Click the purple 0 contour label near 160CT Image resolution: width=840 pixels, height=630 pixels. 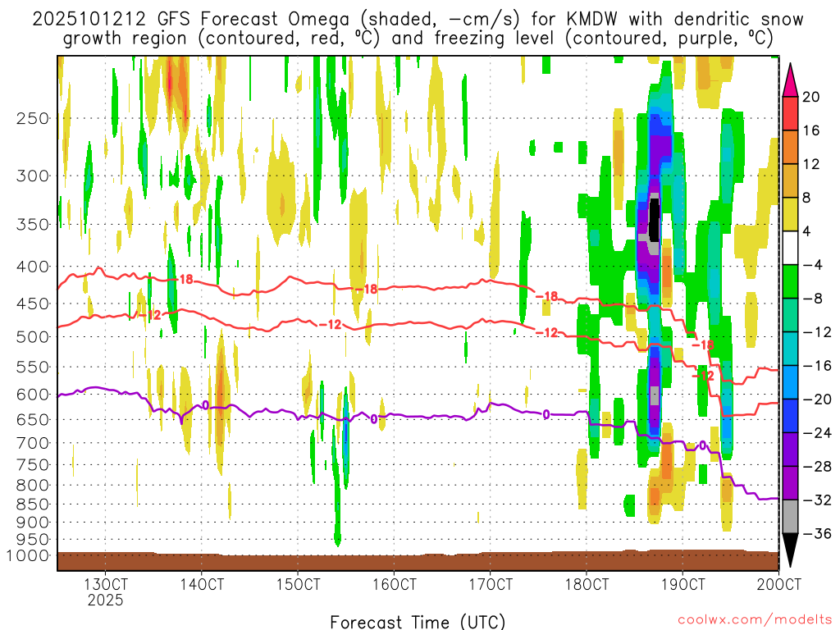[x=374, y=419]
